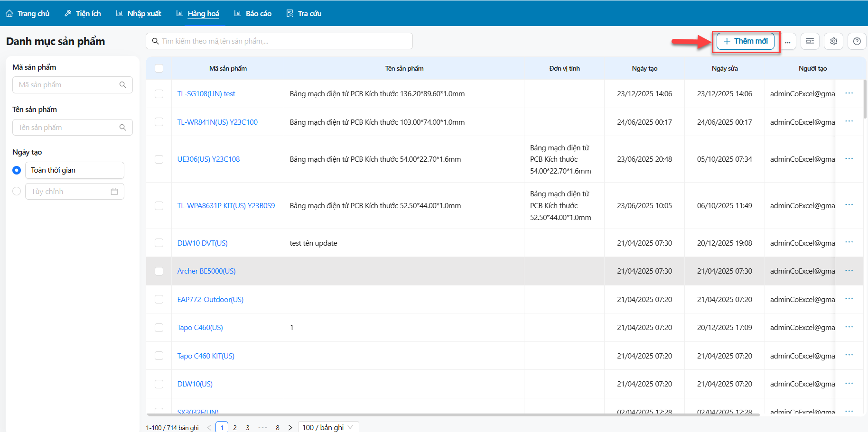Open product link UE306(US) Y23C108

(x=208, y=159)
